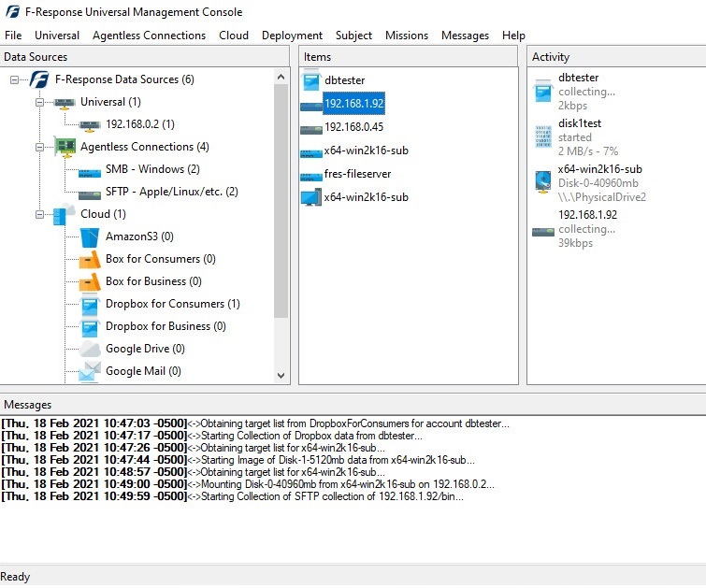Select fres-fileserver text in Items list
Image resolution: width=706 pixels, height=588 pixels.
(x=357, y=174)
